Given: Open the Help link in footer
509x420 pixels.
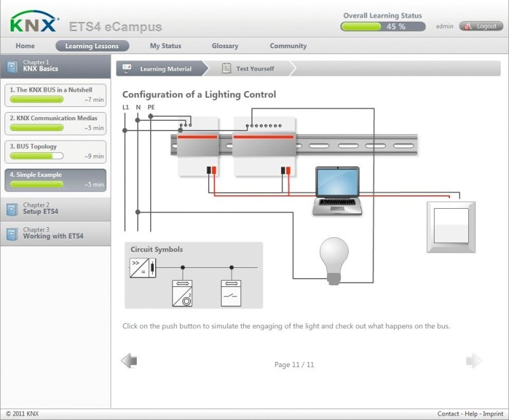Looking at the screenshot, I should (x=471, y=414).
